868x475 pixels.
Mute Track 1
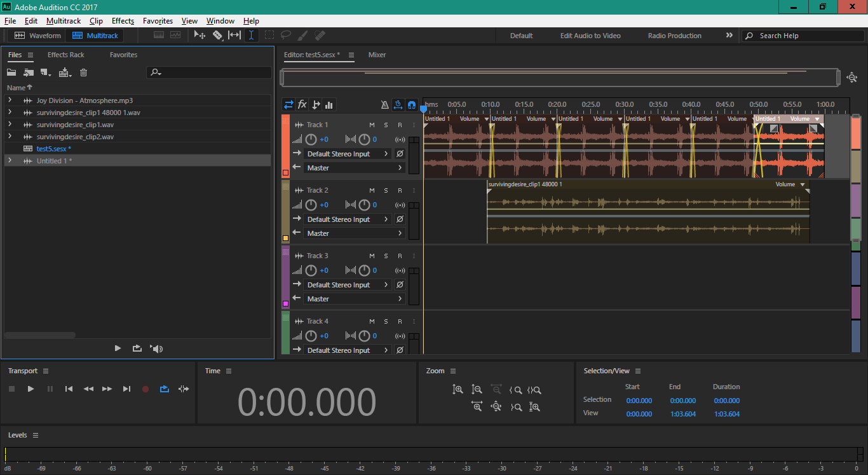pos(372,125)
